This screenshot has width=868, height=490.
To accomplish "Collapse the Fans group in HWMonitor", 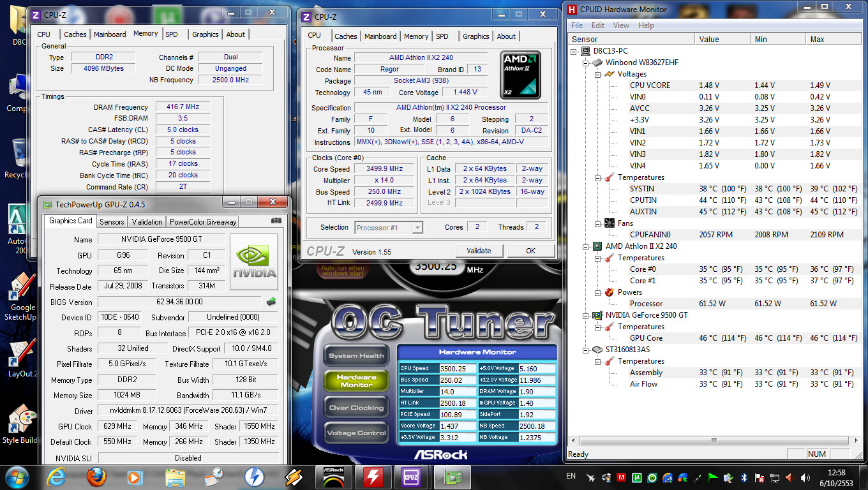I will point(597,223).
